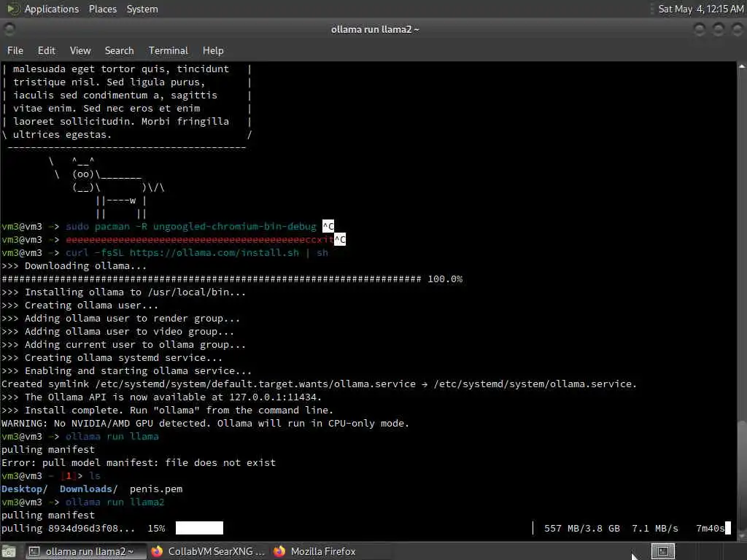Image resolution: width=747 pixels, height=560 pixels.
Task: Open the Help menu
Action: click(x=213, y=50)
